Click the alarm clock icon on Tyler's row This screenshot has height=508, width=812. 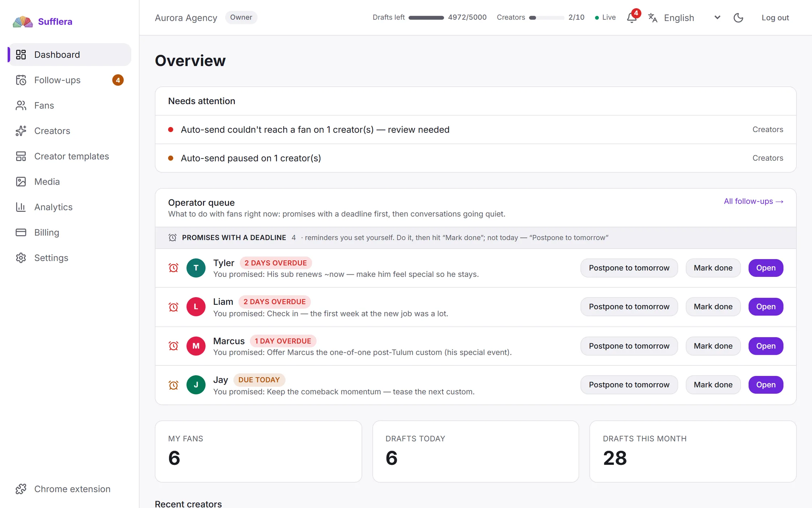click(x=174, y=268)
